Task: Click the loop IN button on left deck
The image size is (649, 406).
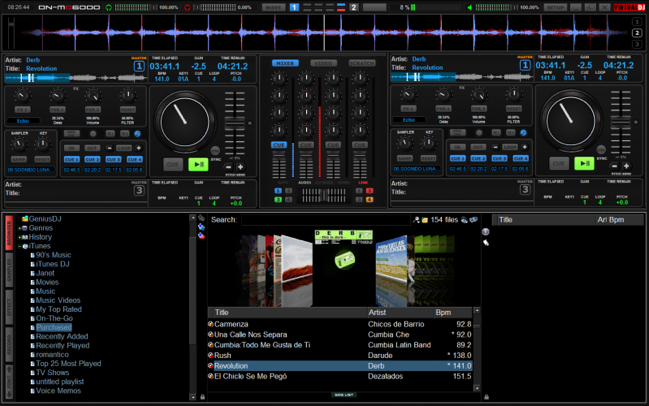Action: click(x=72, y=148)
